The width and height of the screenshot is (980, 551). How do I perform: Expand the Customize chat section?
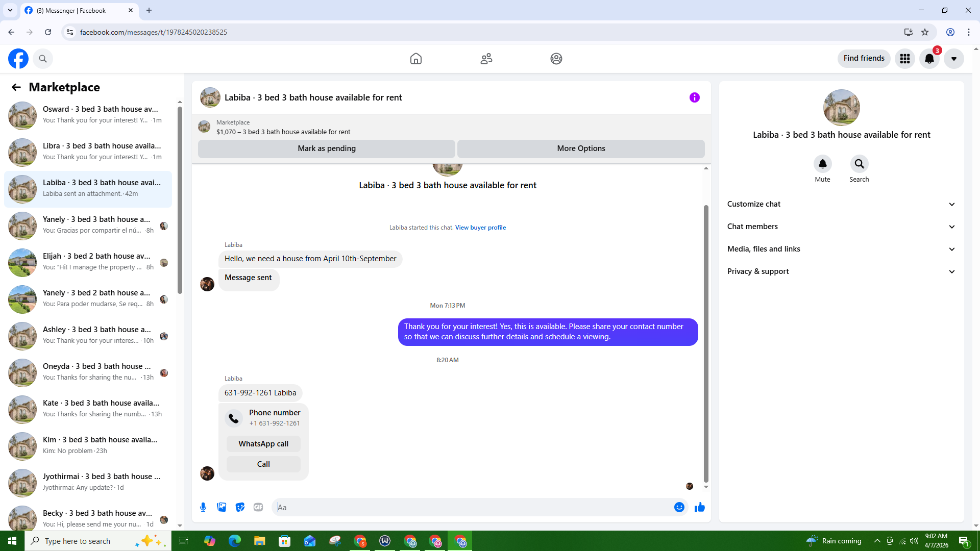841,204
